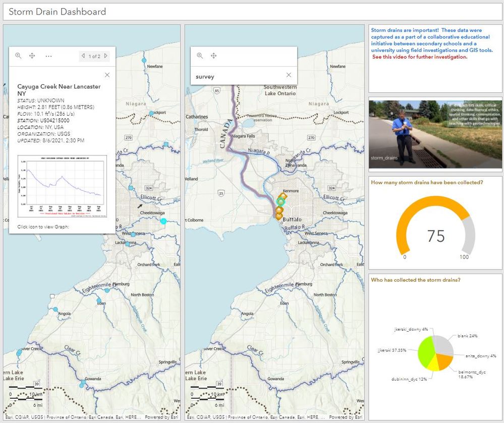The image size is (504, 423).
Task: Click the 'jkerski_downy 4%' pie label
Action: [x=411, y=330]
